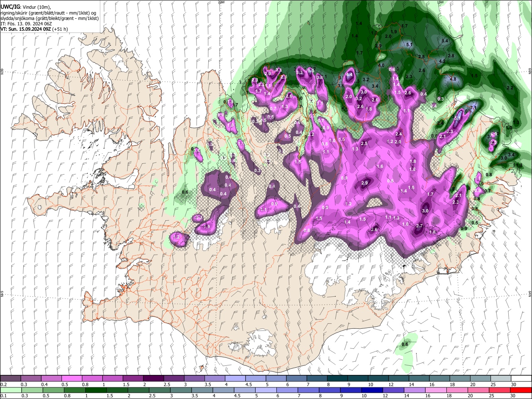This screenshot has height=399, width=532.
Task: Click the 0.6 value over the sea southeast of Iceland
Action: tap(405, 344)
